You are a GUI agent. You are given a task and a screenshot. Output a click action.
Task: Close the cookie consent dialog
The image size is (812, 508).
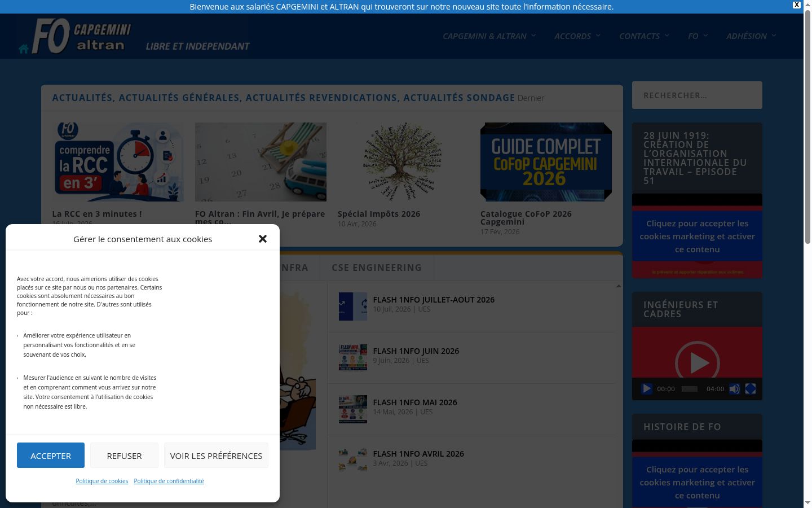[x=263, y=239]
